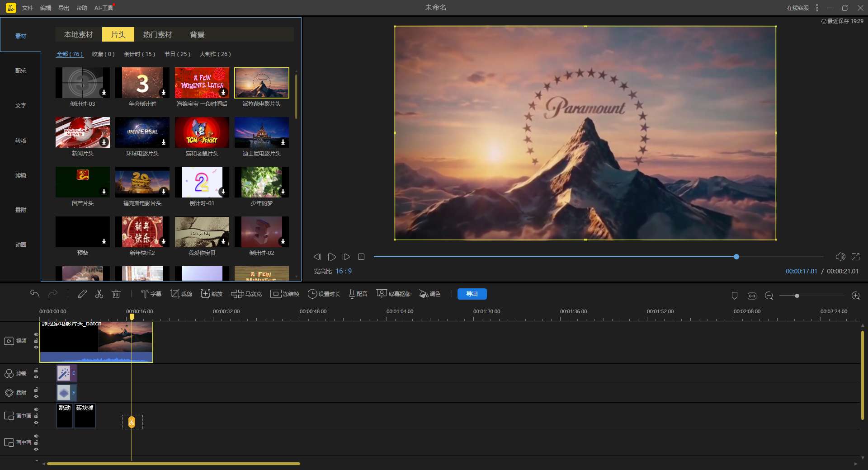868x470 pixels.
Task: Enter fullscreen preview mode
Action: (x=855, y=257)
